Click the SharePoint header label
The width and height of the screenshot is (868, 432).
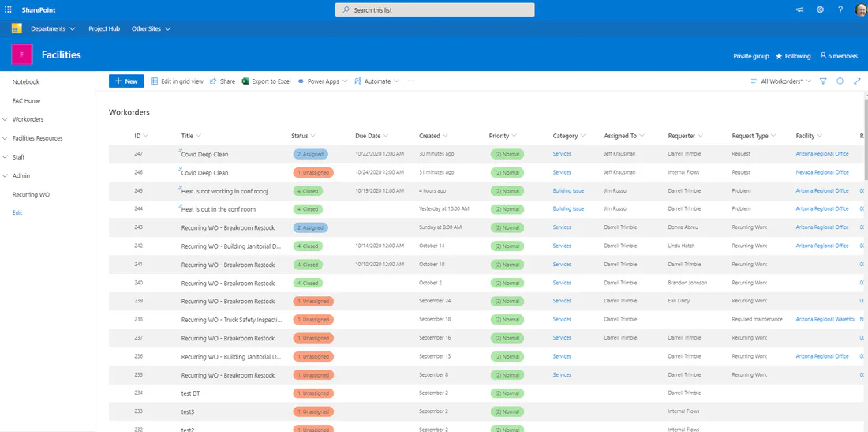39,10
